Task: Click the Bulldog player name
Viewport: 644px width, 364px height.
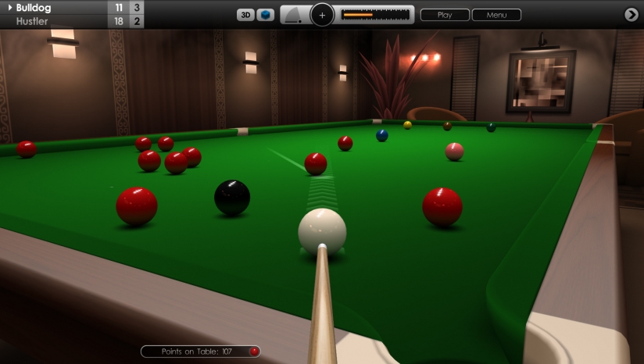Action: pyautogui.click(x=34, y=8)
